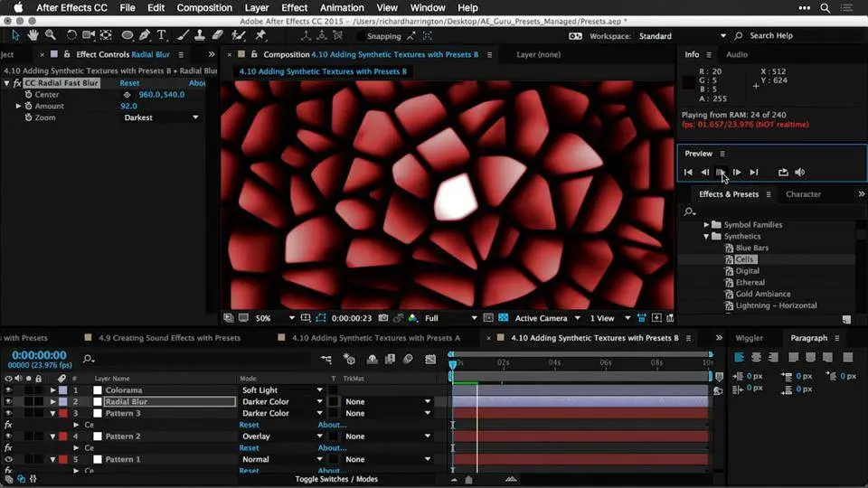
Task: Click the red label color of Pattern 3
Action: pos(62,414)
